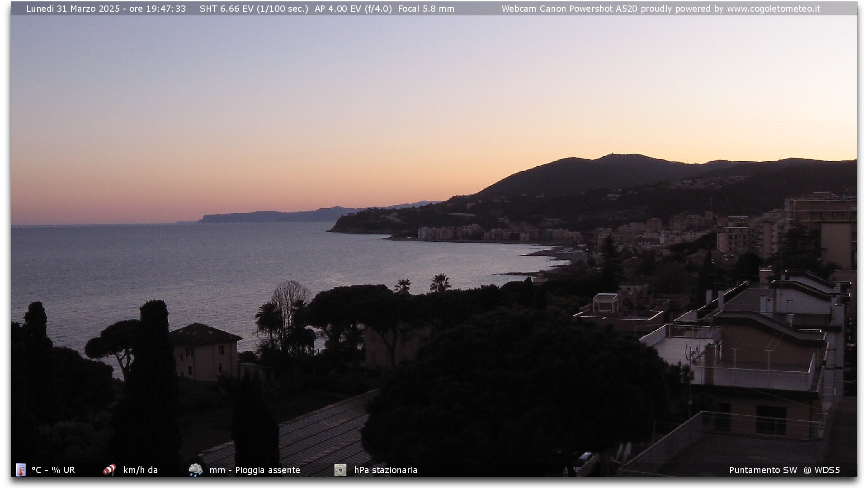Screen dimensions: 868x488
Task: Select the date text 'Lunedì 31 Marzo 2025'
Action: [x=73, y=9]
